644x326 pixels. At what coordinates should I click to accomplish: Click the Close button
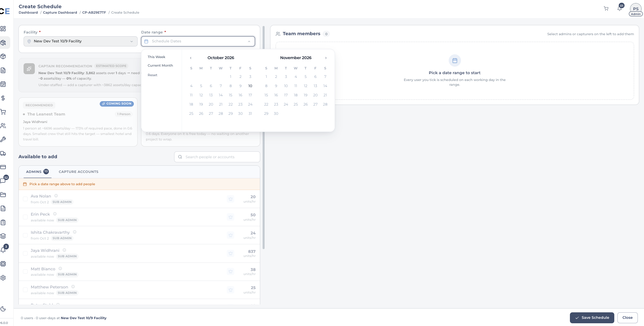coord(627,318)
